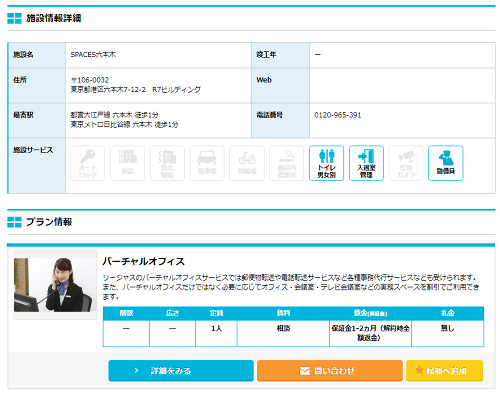This screenshot has width=500, height=394.
Task: Click the 施設情報詳細 section heading
Action: click(x=54, y=18)
